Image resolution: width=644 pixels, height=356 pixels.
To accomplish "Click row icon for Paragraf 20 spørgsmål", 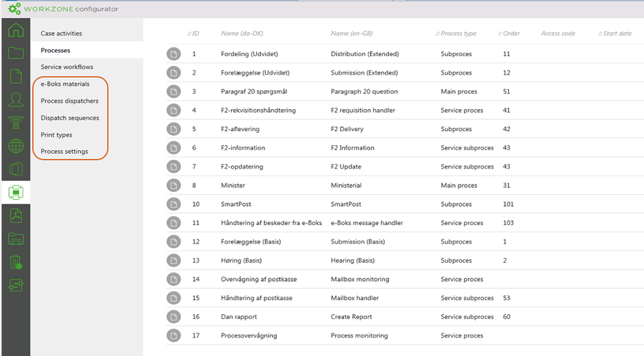I will (x=174, y=92).
